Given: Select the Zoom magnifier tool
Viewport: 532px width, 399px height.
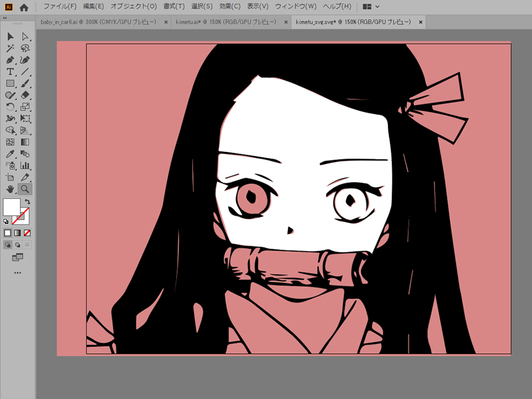Looking at the screenshot, I should [25, 189].
